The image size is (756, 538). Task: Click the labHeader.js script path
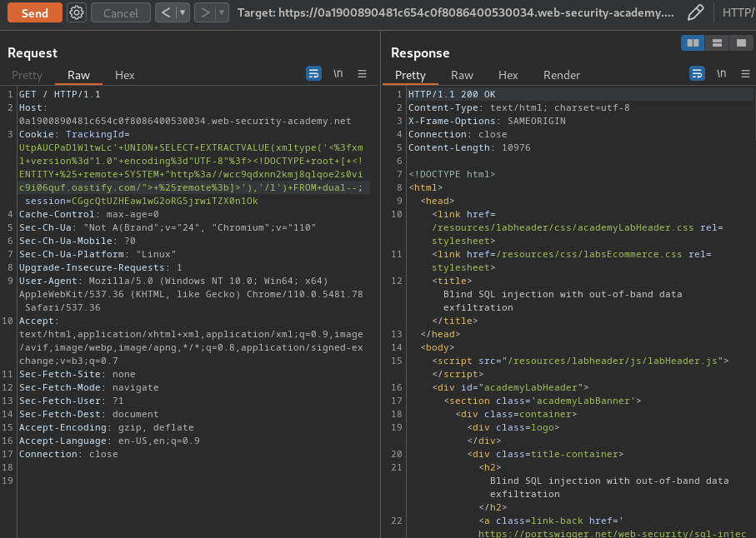[613, 361]
